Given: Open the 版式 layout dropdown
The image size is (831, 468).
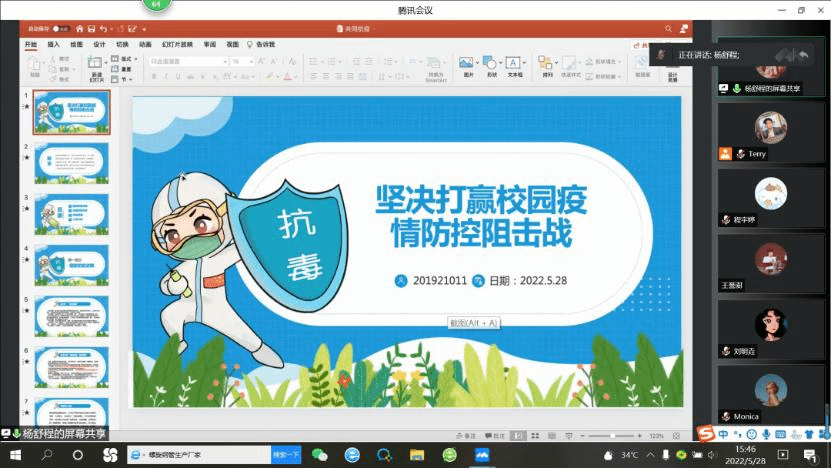Looking at the screenshot, I should pyautogui.click(x=124, y=59).
